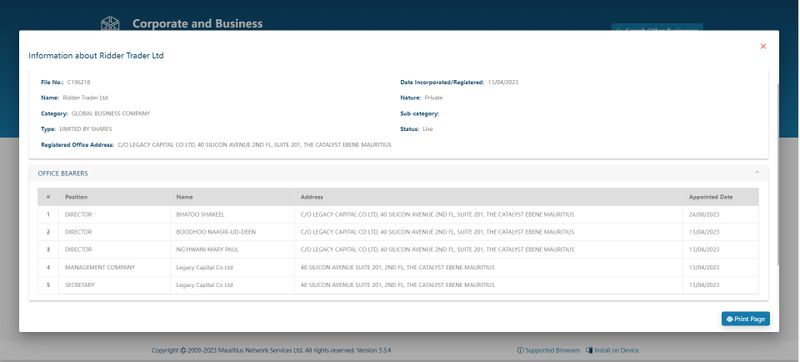Click the Supported Browsers info icon
Viewport: 800px width, 362px height.
click(520, 350)
